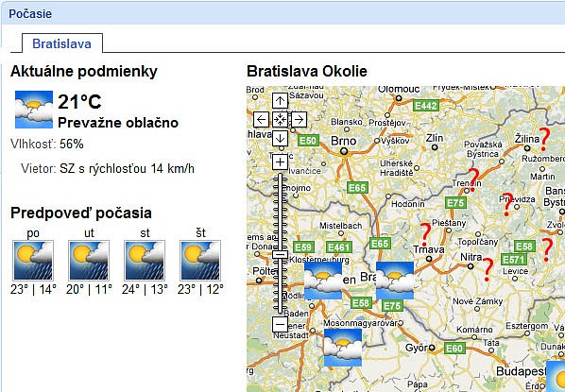The image size is (565, 392).
Task: Click red question mark right of Nitra
Action: tap(488, 269)
